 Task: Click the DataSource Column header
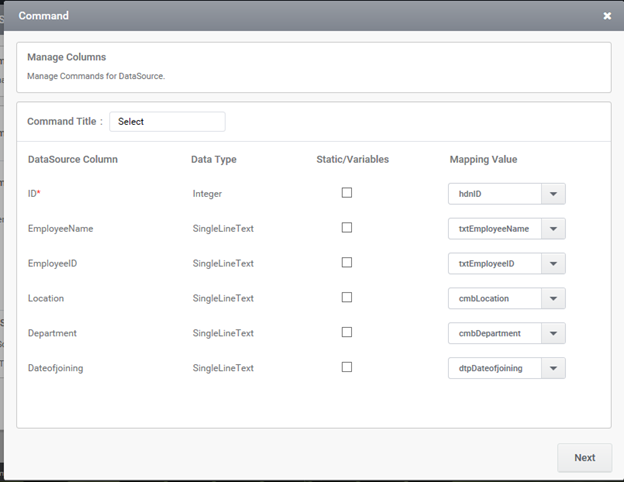click(73, 159)
